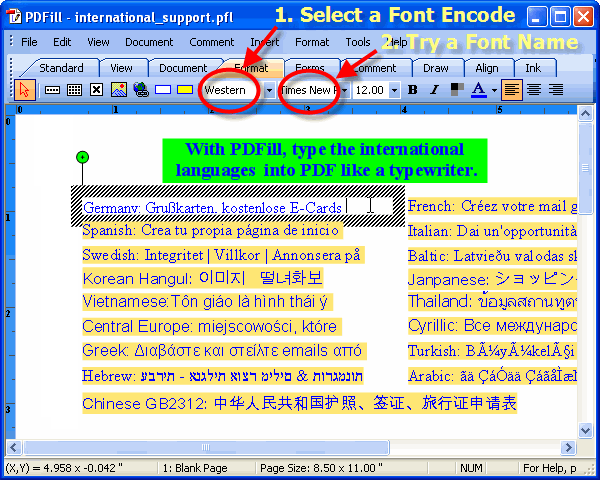The image size is (600, 480).
Task: Switch to the View toolbar tab
Action: tap(121, 68)
